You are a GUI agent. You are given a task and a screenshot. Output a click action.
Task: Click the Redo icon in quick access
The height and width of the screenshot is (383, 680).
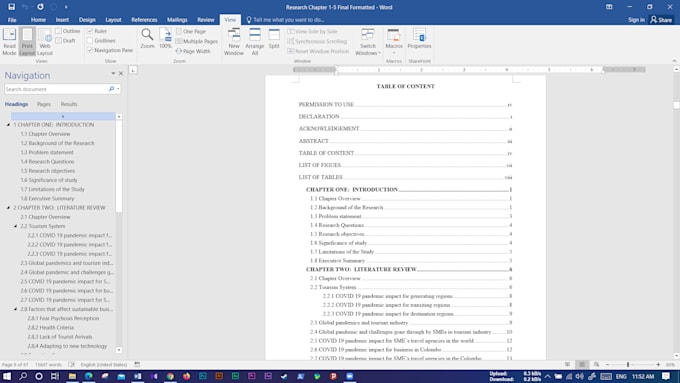tap(40, 7)
